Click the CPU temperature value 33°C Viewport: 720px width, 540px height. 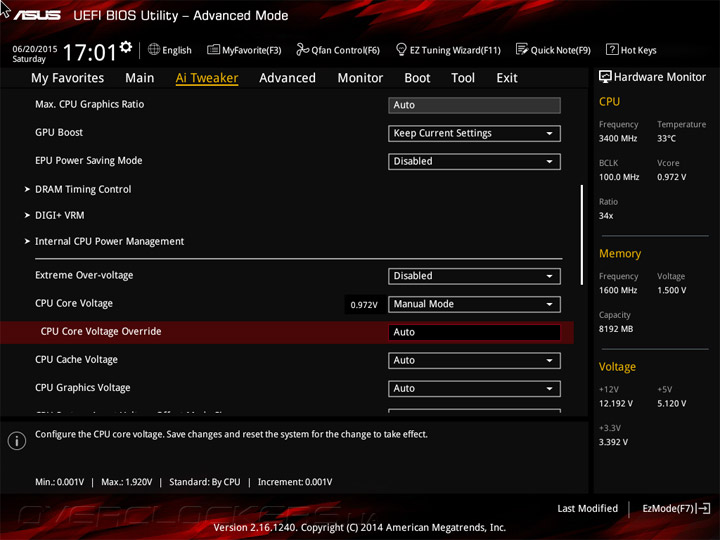click(666, 138)
